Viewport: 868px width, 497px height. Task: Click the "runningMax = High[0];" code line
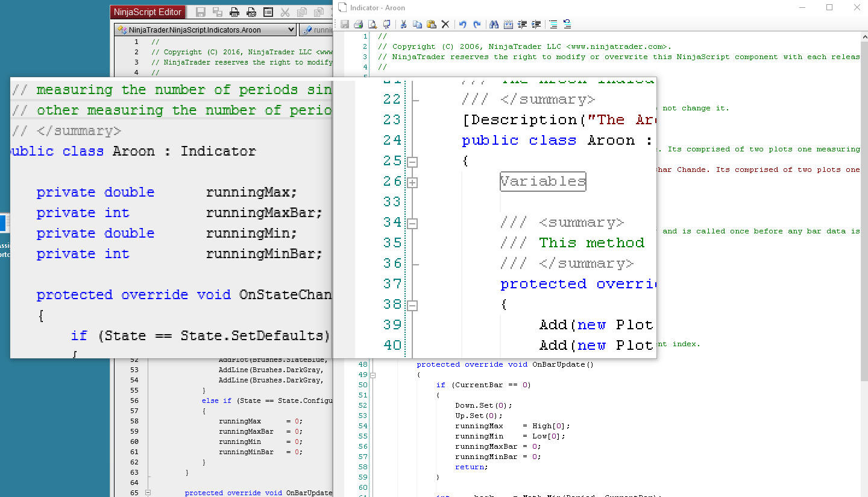click(x=512, y=426)
